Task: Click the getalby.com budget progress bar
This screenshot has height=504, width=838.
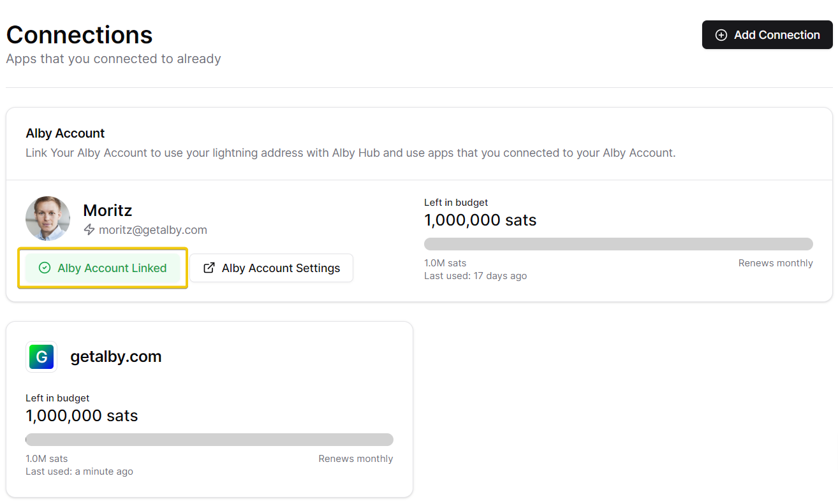Action: click(x=209, y=440)
